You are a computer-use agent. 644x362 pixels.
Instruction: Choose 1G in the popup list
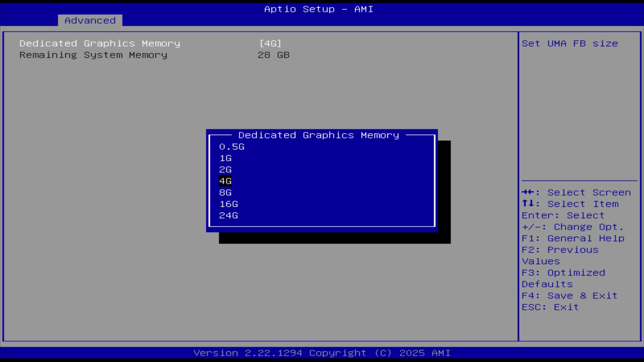pyautogui.click(x=225, y=158)
